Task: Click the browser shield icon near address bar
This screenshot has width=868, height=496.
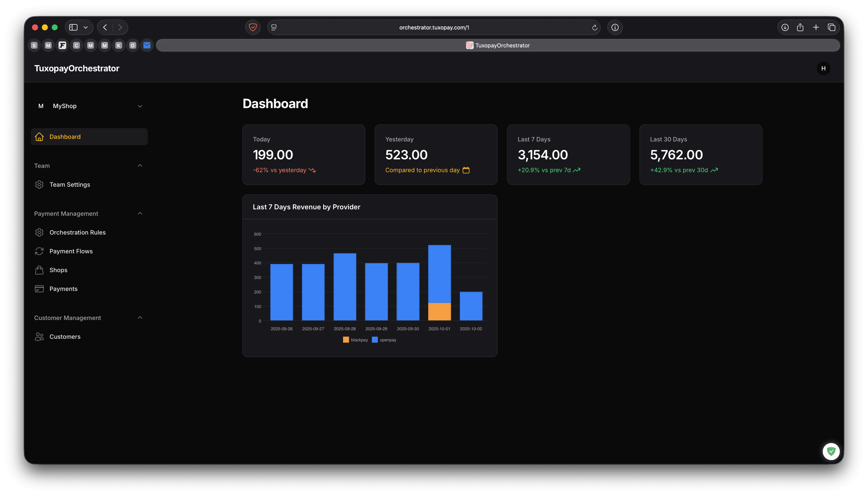Action: pos(253,27)
